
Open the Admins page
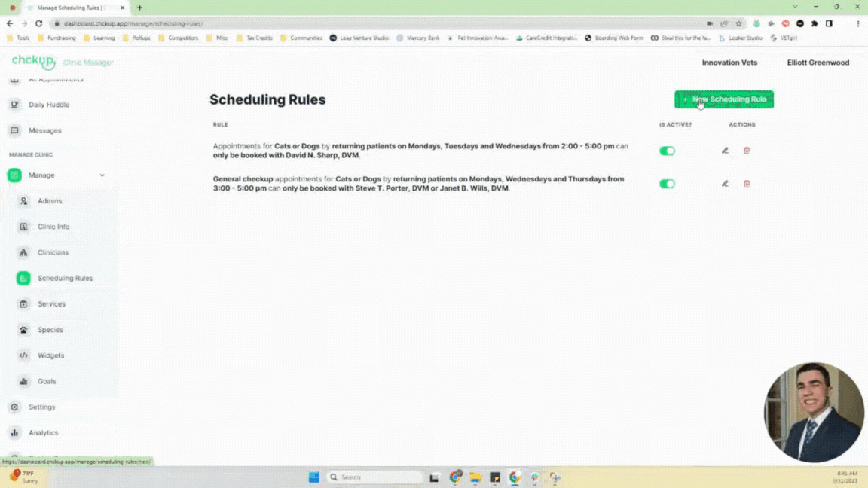50,201
